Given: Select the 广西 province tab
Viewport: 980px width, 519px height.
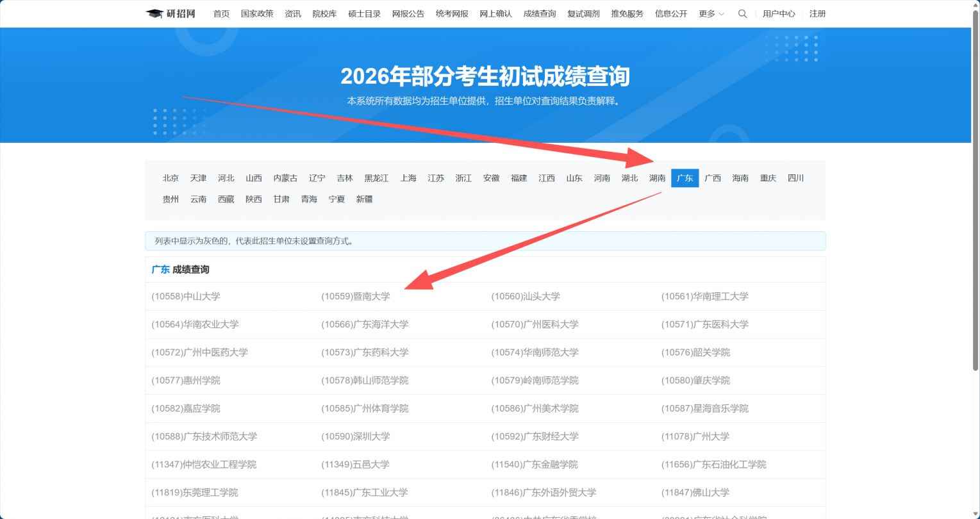Looking at the screenshot, I should 713,178.
